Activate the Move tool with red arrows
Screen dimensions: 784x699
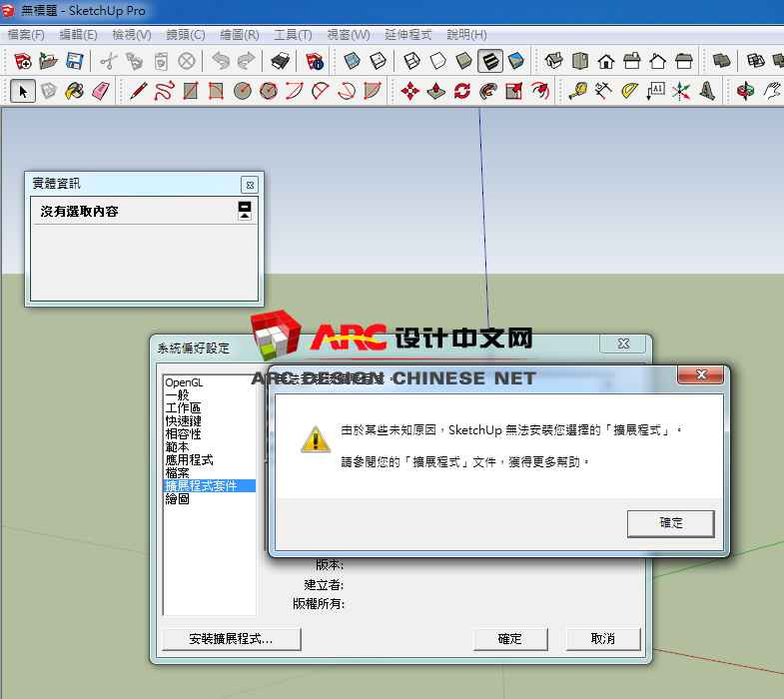[x=410, y=92]
